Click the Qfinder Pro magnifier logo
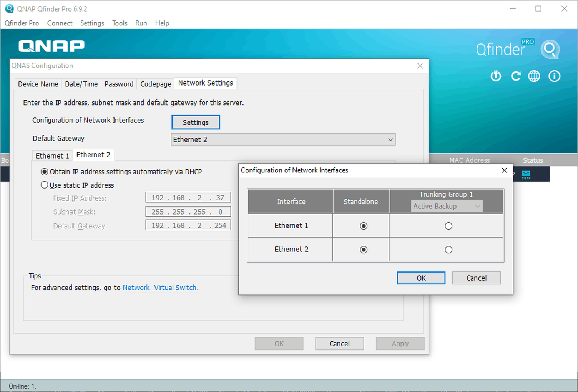 [x=550, y=49]
